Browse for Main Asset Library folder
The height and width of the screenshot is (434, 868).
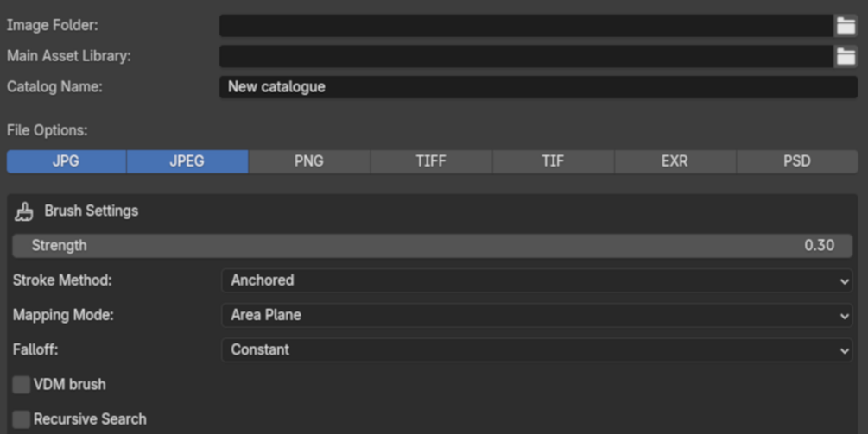pos(846,56)
